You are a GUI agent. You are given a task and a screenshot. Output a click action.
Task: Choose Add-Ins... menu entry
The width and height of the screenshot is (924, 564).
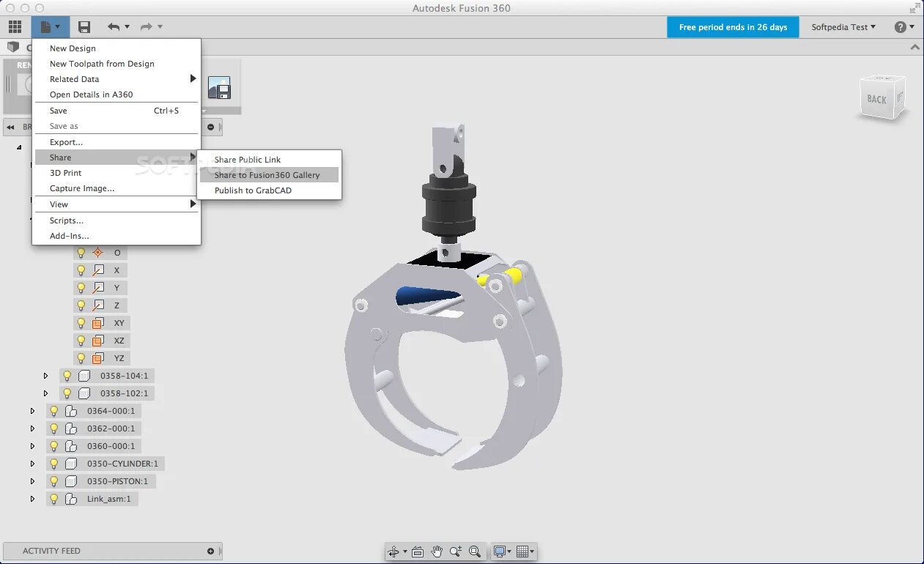pyautogui.click(x=117, y=236)
